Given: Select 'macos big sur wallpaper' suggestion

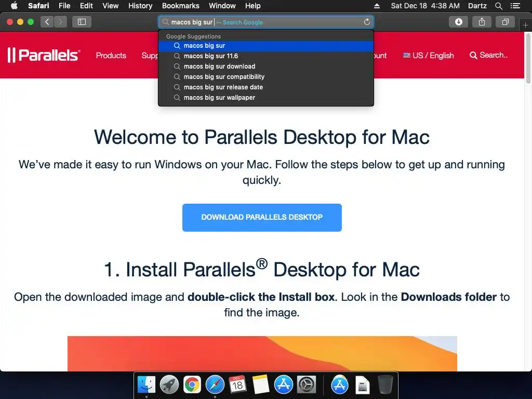Looking at the screenshot, I should pos(266,98).
